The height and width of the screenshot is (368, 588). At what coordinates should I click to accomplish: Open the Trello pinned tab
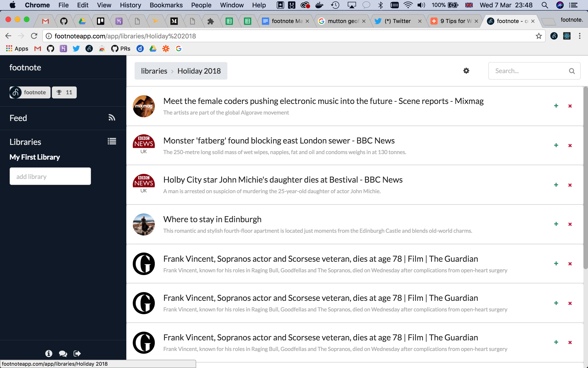(100, 21)
